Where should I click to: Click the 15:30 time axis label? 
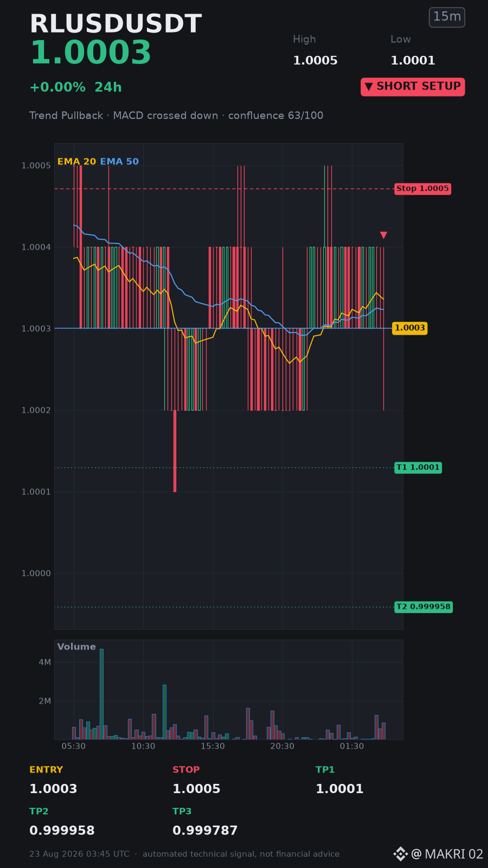[213, 746]
